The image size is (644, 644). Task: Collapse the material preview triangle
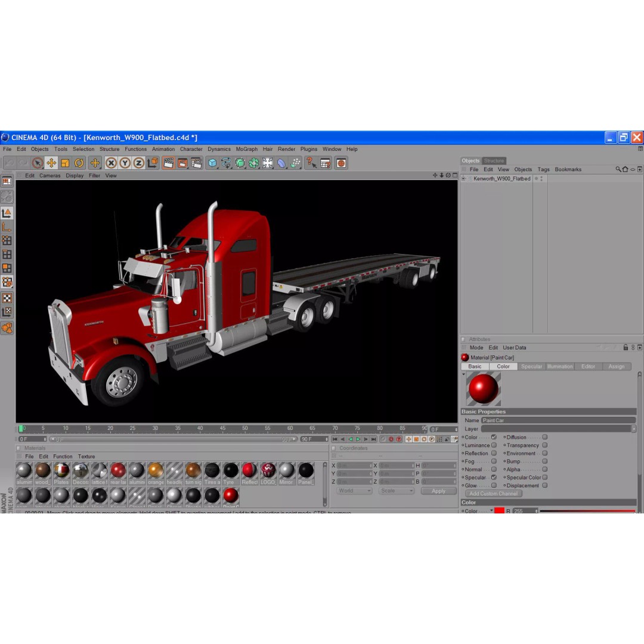(464, 374)
